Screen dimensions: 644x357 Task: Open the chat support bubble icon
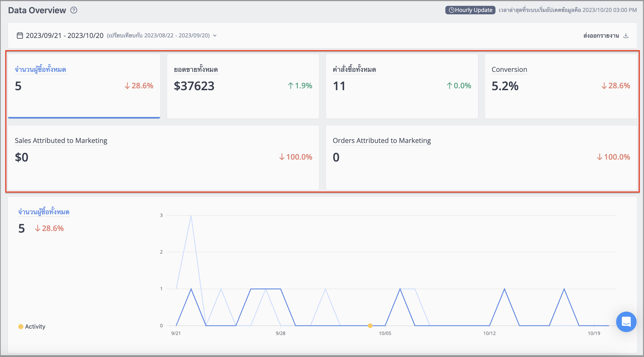626,322
